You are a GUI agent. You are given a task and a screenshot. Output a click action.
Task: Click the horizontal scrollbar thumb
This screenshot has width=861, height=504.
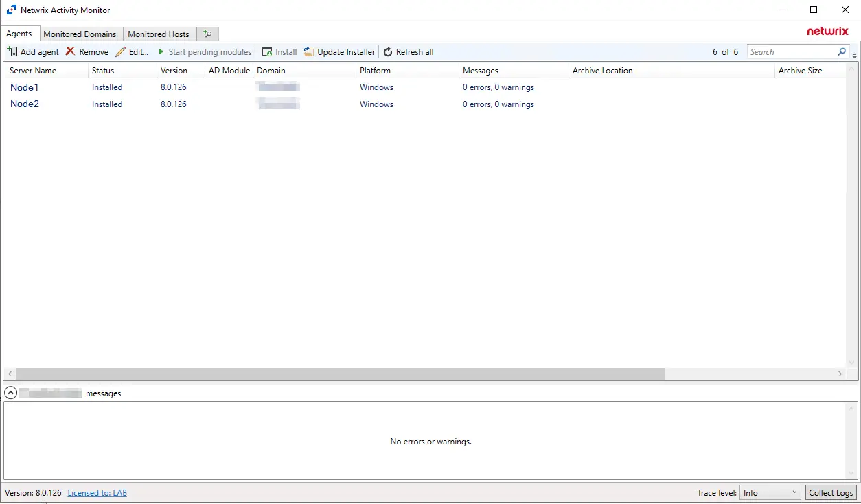point(340,374)
